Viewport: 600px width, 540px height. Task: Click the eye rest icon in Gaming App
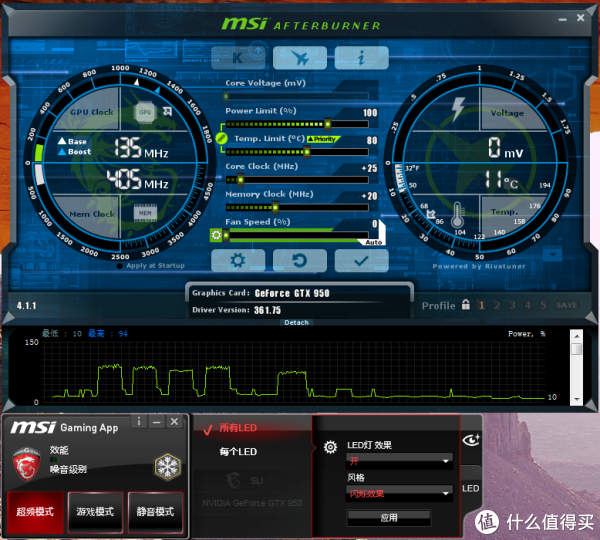471,440
